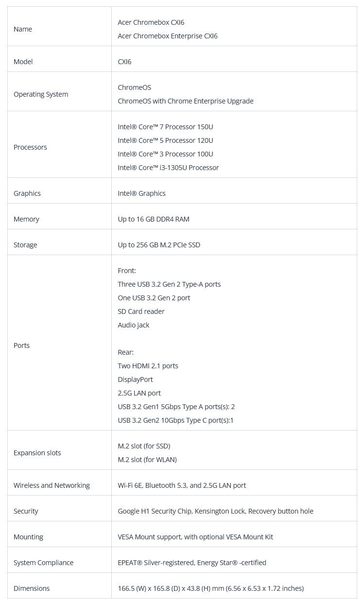Select "Up to 16 GB DDR4 RAM" text
The height and width of the screenshot is (603, 364).
[x=154, y=219]
